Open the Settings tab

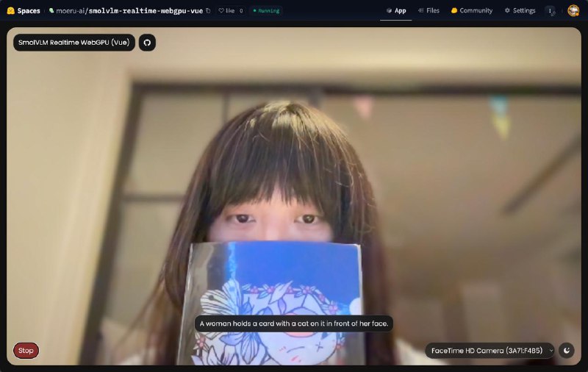point(520,10)
